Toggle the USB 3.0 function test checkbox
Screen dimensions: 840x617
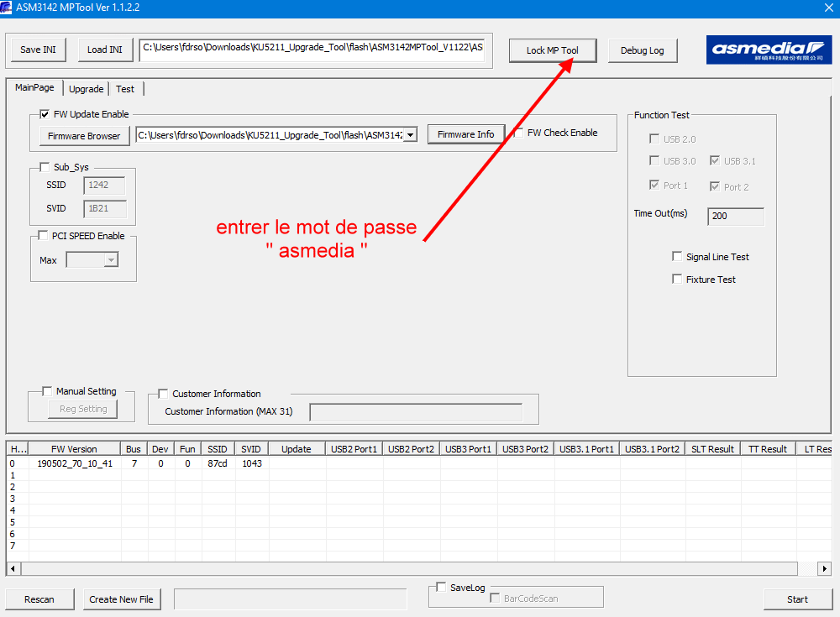tap(654, 160)
